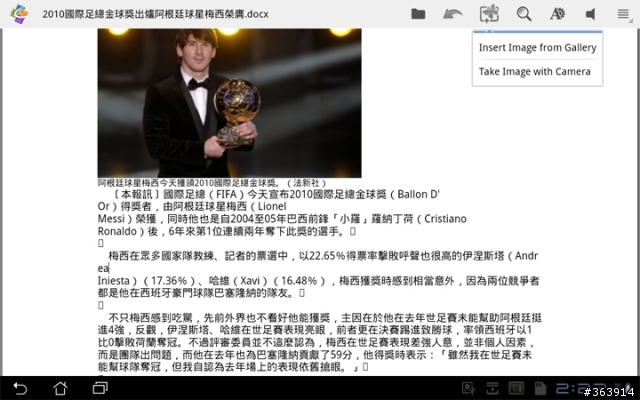Viewport: 640px width, 400px height.
Task: Open the app logo icon at top left
Action: [x=19, y=14]
